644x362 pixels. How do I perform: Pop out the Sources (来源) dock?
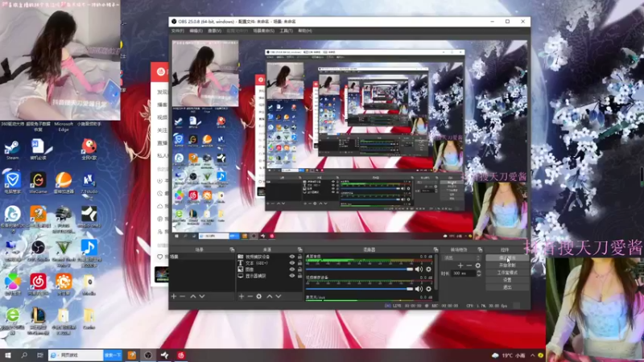click(299, 249)
